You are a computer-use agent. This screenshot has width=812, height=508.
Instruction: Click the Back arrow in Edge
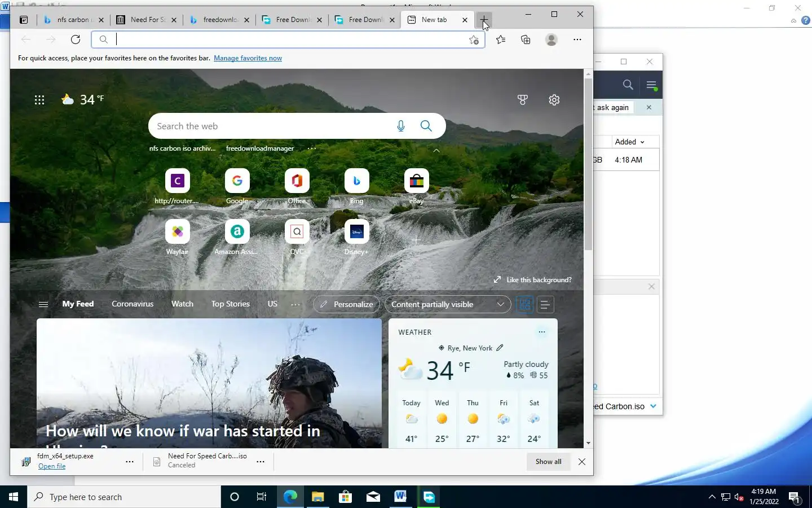tap(25, 40)
